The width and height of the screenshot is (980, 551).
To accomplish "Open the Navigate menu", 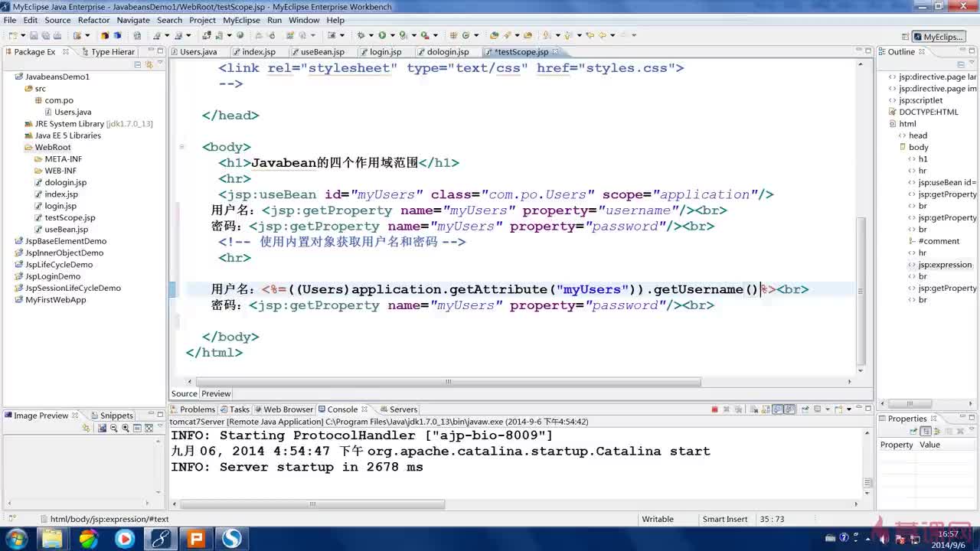I will point(133,20).
